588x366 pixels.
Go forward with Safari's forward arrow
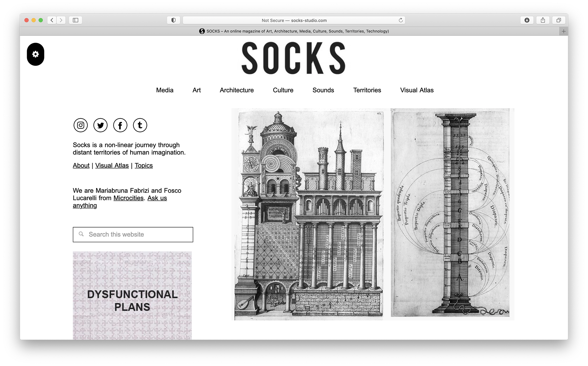pos(61,20)
